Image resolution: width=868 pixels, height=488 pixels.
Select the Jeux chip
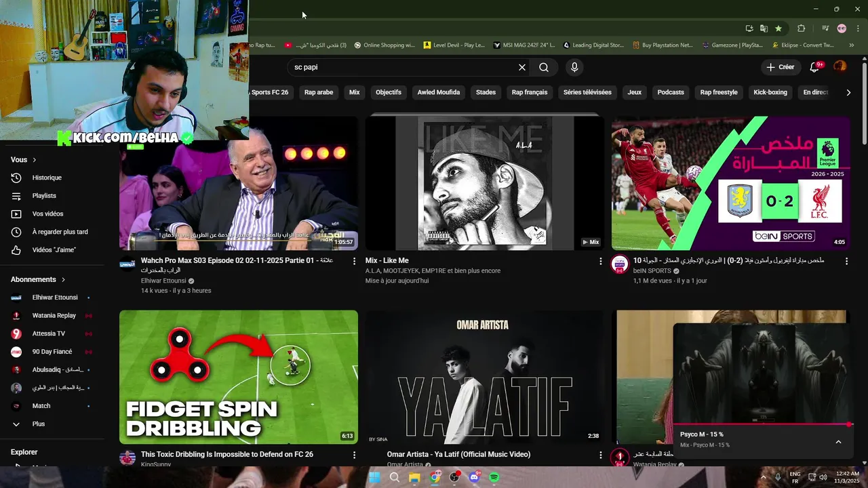pyautogui.click(x=635, y=92)
